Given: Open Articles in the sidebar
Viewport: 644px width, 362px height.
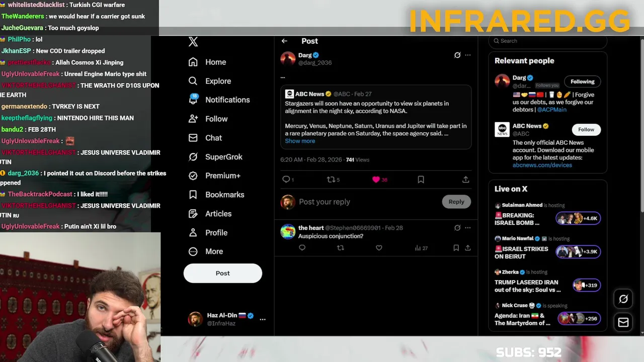Looking at the screenshot, I should (210, 214).
